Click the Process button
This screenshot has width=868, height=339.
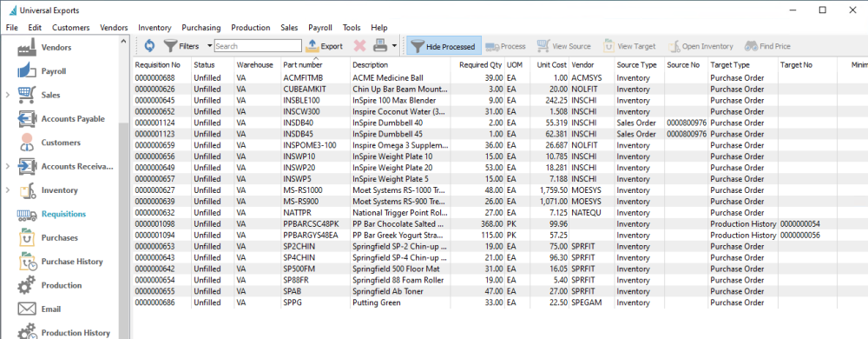505,47
